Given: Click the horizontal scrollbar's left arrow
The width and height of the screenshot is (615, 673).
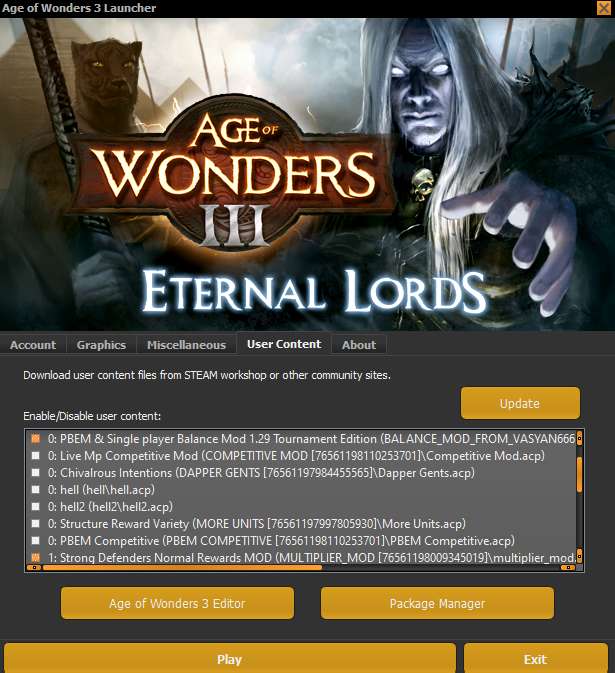Looking at the screenshot, I should [34, 567].
